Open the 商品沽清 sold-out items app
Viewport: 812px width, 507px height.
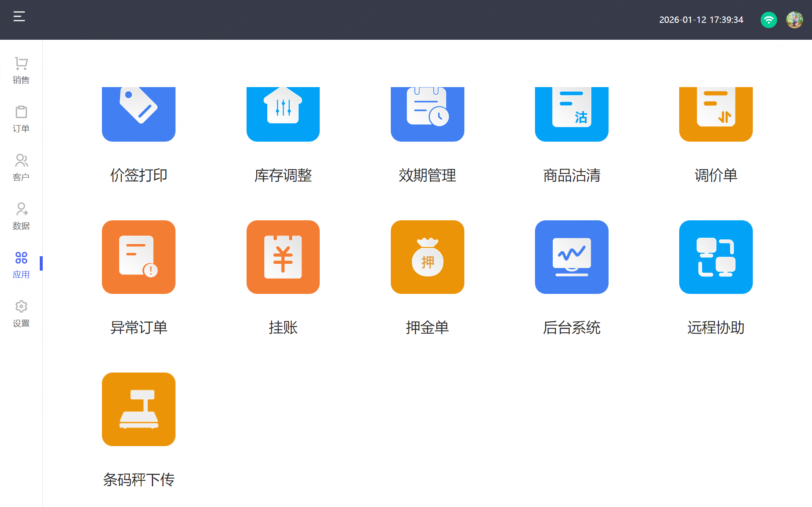point(571,114)
